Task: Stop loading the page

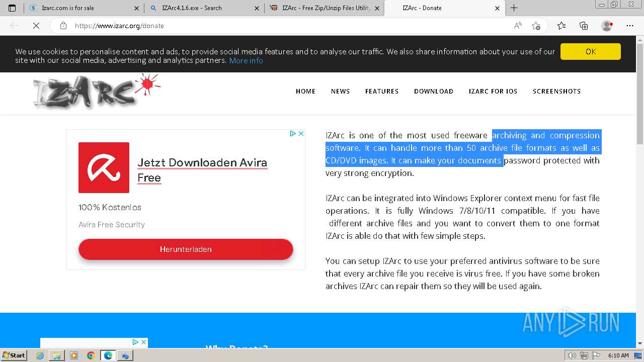Action: pos(36,26)
